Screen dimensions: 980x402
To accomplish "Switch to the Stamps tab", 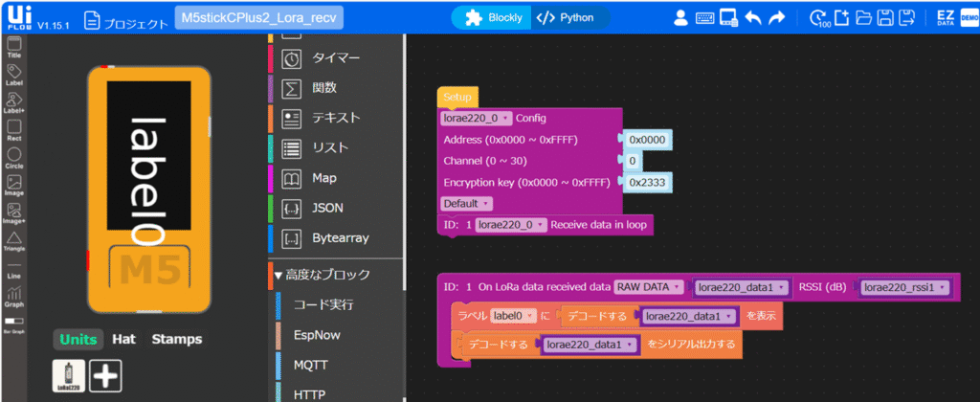I will tap(177, 339).
